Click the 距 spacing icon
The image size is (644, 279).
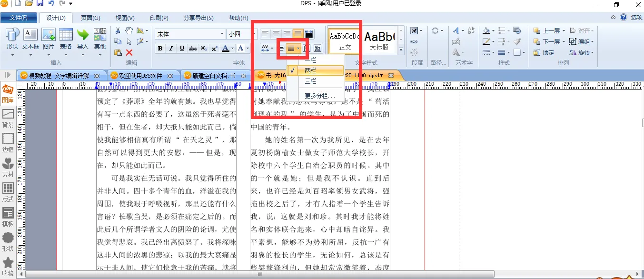(x=318, y=48)
